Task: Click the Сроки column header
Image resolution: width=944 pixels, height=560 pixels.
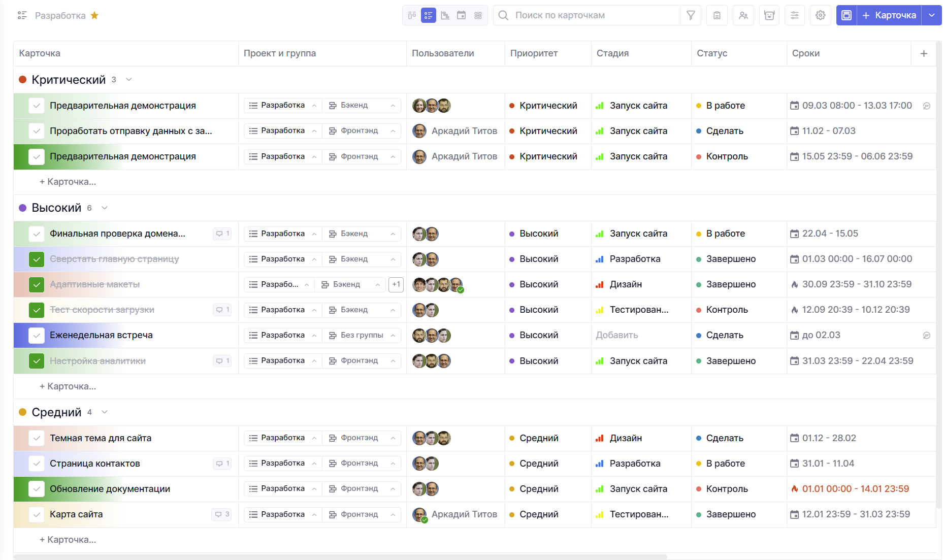Action: pos(805,53)
